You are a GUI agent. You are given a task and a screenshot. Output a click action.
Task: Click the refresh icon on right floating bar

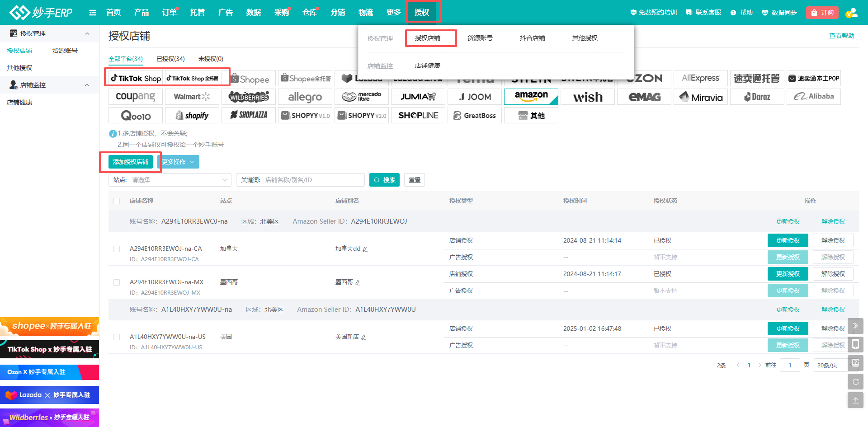point(855,382)
